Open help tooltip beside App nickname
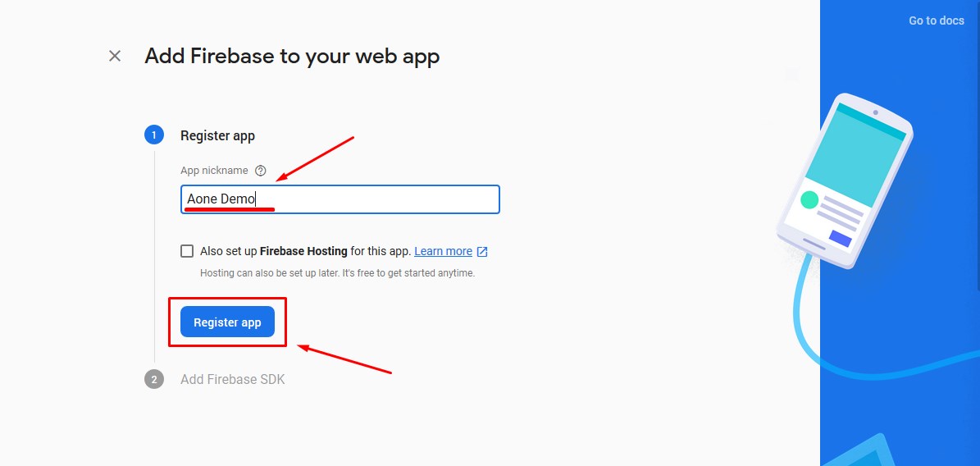The image size is (980, 466). [x=261, y=171]
